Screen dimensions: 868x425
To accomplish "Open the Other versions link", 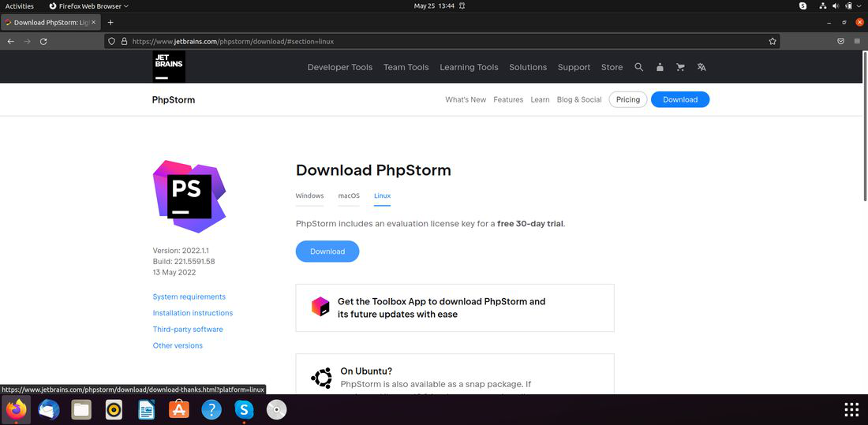I will pos(178,345).
